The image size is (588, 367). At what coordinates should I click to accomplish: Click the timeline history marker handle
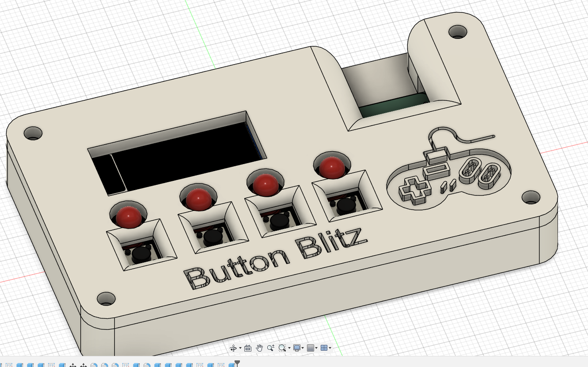(x=237, y=363)
